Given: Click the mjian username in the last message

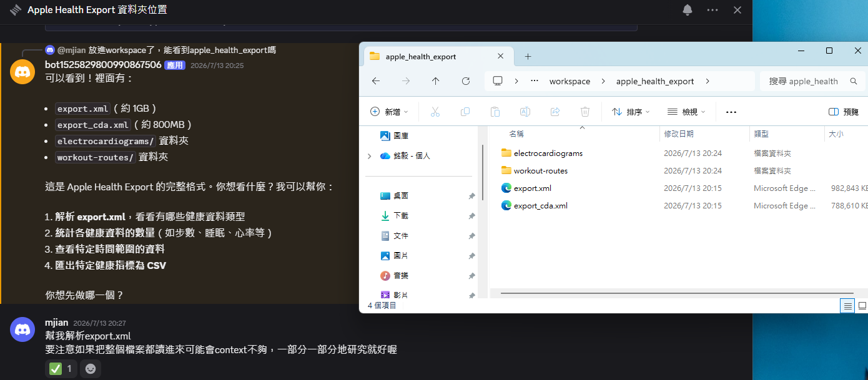Looking at the screenshot, I should [x=56, y=323].
